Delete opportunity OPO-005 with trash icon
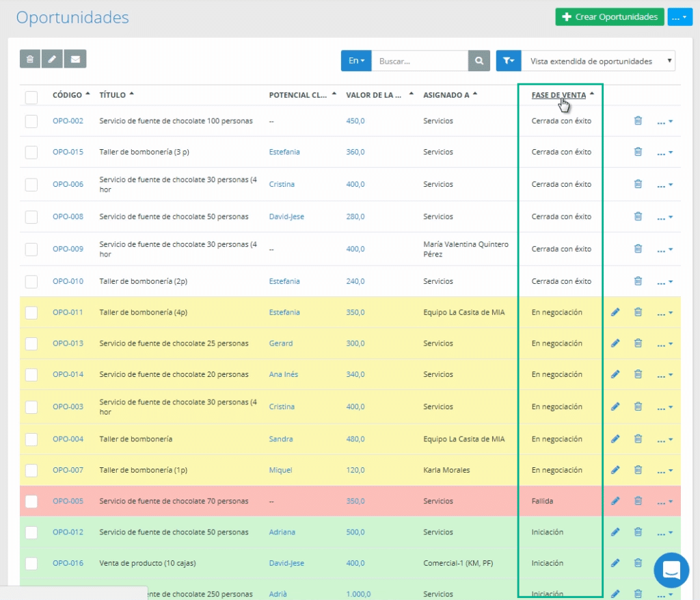Image resolution: width=700 pixels, height=600 pixels. point(638,501)
